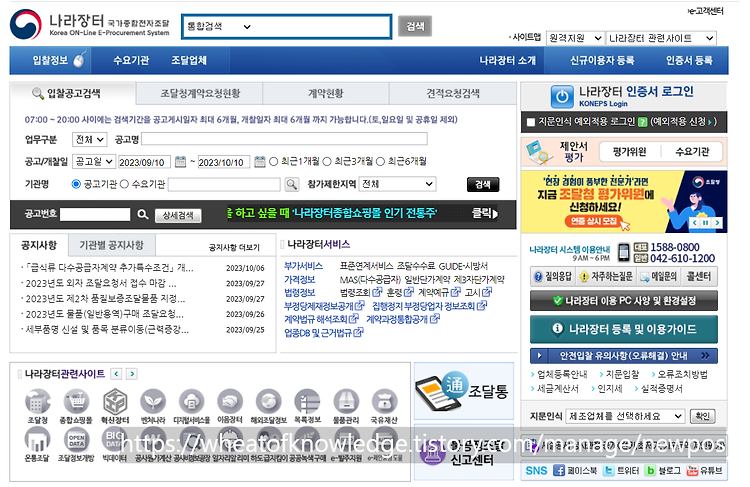Open the 빅데이터 BIG DATA icon
This screenshot has height=487, width=750.
(x=114, y=439)
